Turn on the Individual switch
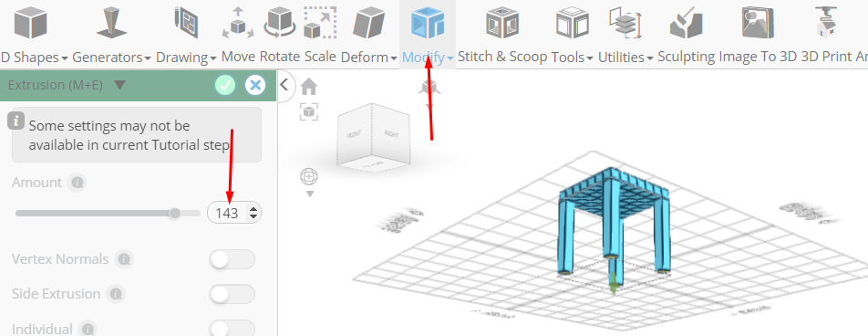The height and width of the screenshot is (336, 868). tap(232, 329)
